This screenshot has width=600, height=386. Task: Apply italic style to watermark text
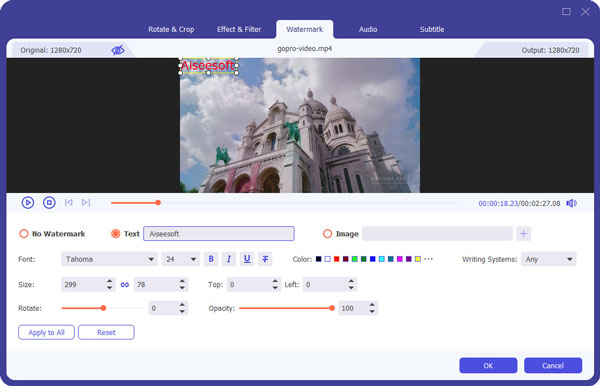pyautogui.click(x=229, y=259)
